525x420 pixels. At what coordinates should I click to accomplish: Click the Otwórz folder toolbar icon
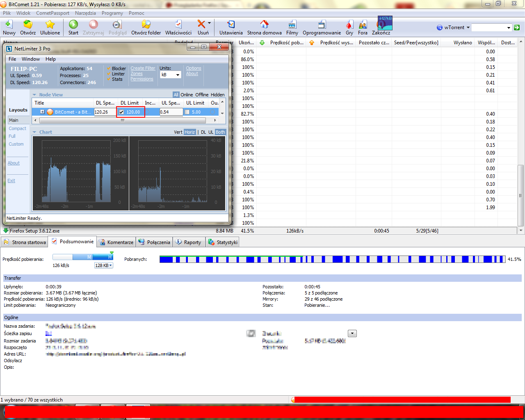pyautogui.click(x=146, y=24)
